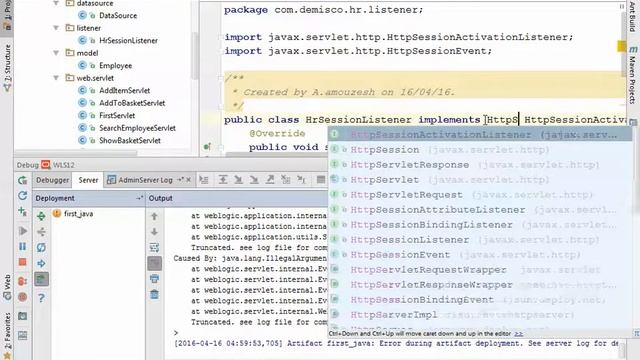Screen dimensions: 640x360
Task: Toggle the pressed artifact settings icon
Action: point(41,279)
